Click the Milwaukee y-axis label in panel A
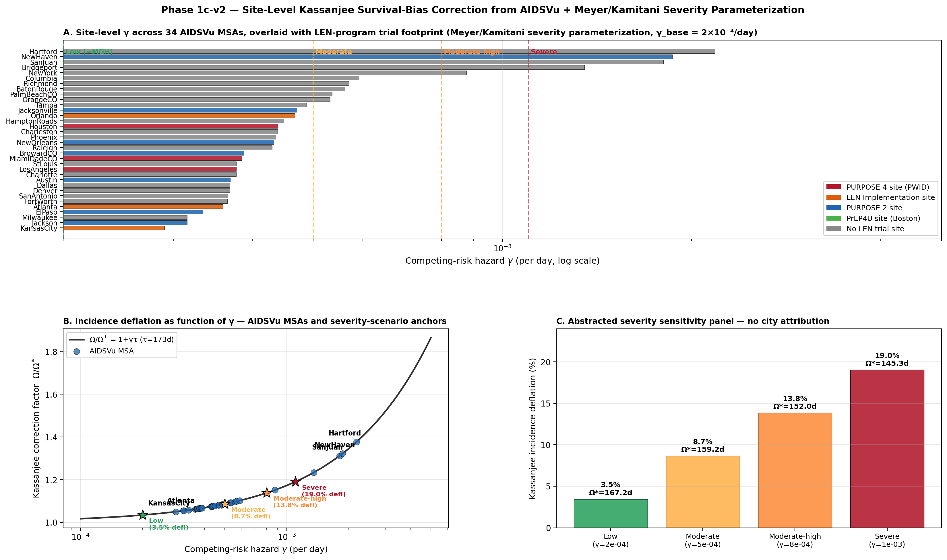947x560 pixels. (40, 218)
